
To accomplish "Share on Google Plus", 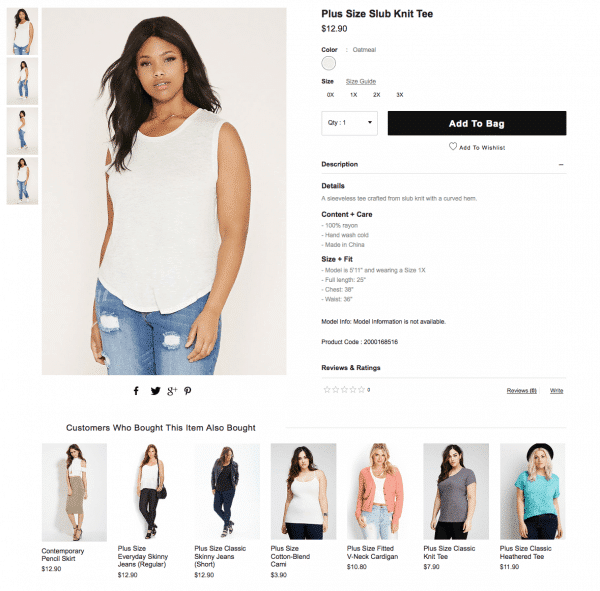I will (x=172, y=391).
